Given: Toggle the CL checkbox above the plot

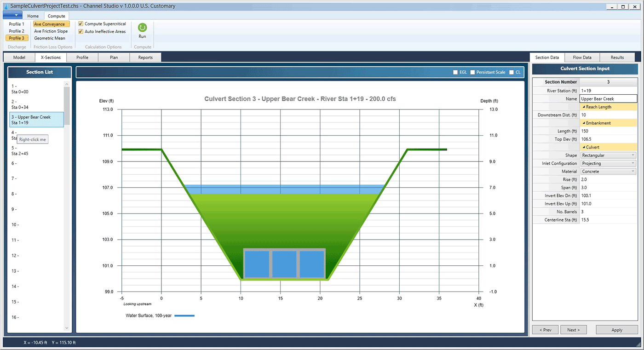Looking at the screenshot, I should pyautogui.click(x=512, y=72).
